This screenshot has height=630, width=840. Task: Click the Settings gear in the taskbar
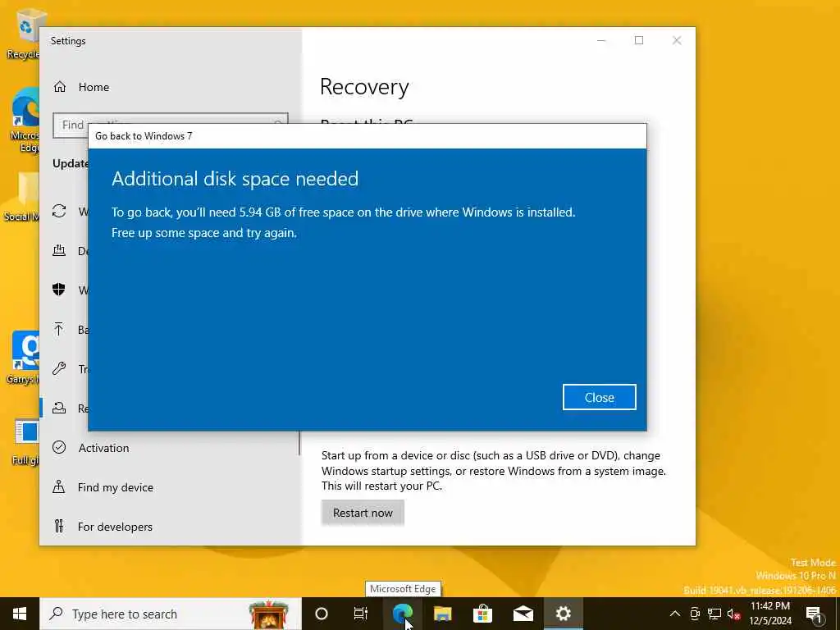pos(563,614)
